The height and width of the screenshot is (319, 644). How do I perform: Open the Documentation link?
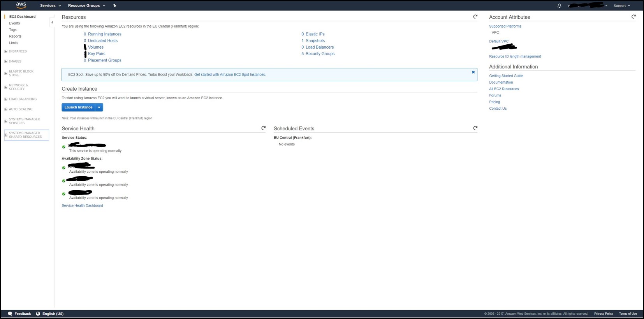tap(501, 82)
